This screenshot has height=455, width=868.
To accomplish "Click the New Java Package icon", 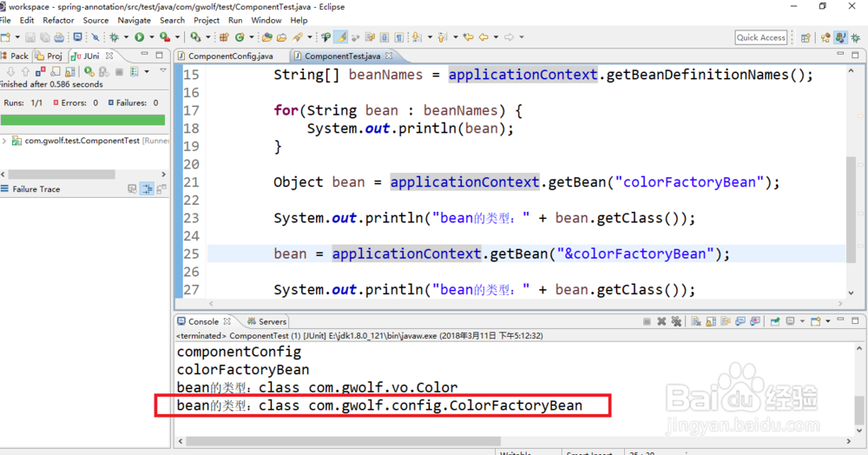I will (224, 37).
